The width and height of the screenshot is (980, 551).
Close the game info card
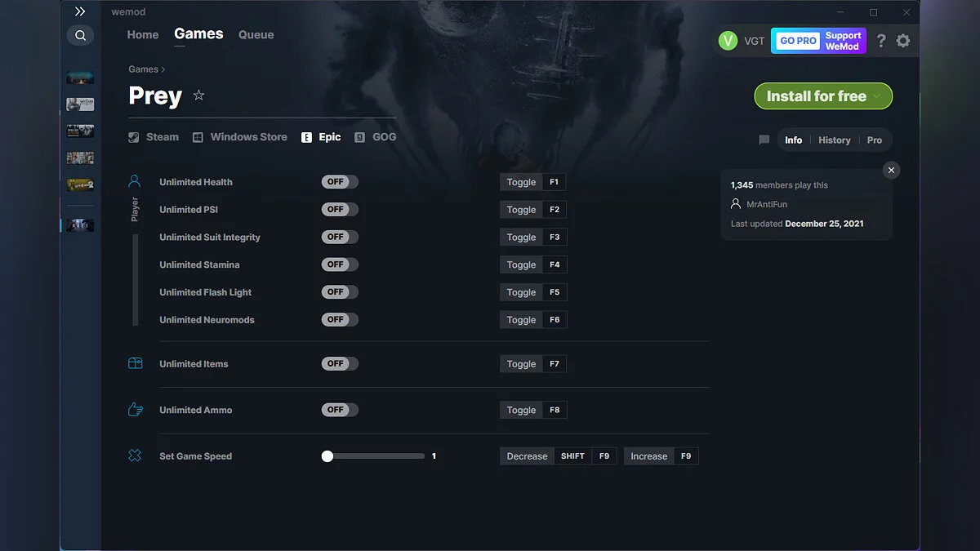[891, 170]
